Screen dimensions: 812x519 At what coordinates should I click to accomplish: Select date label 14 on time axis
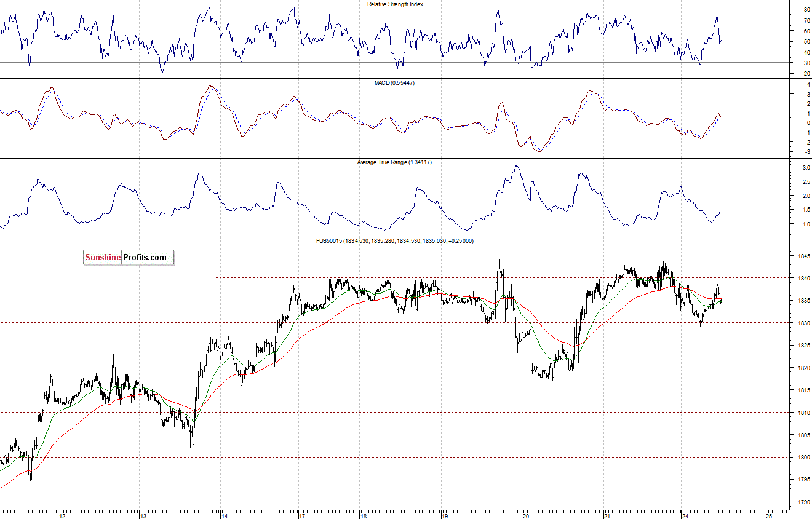[x=224, y=515]
